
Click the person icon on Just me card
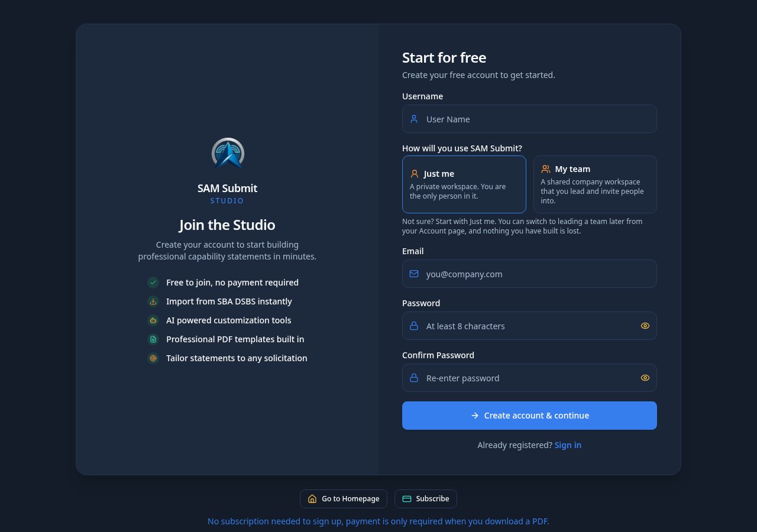[415, 174]
